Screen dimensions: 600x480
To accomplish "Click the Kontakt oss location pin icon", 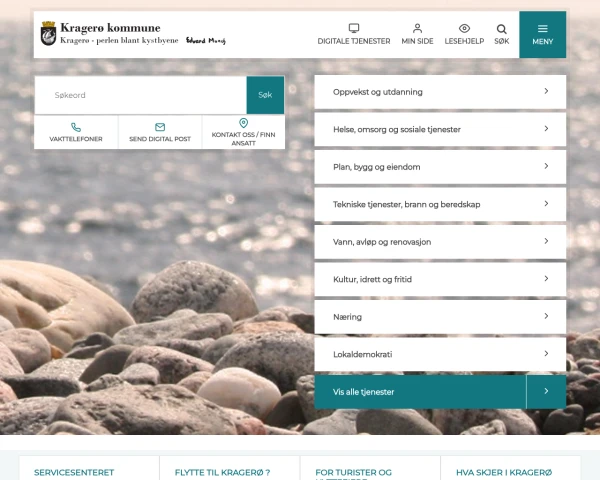I will click(x=243, y=123).
